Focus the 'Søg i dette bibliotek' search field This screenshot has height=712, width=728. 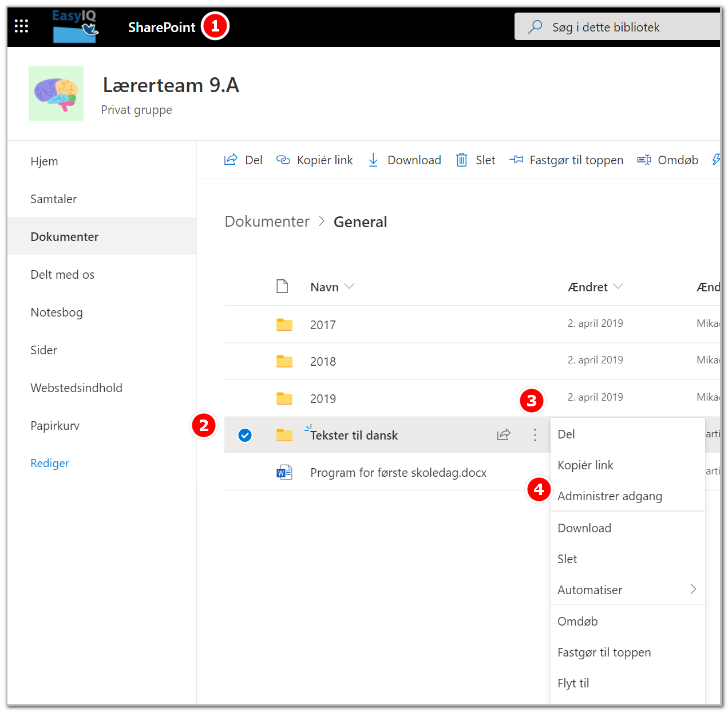point(618,27)
